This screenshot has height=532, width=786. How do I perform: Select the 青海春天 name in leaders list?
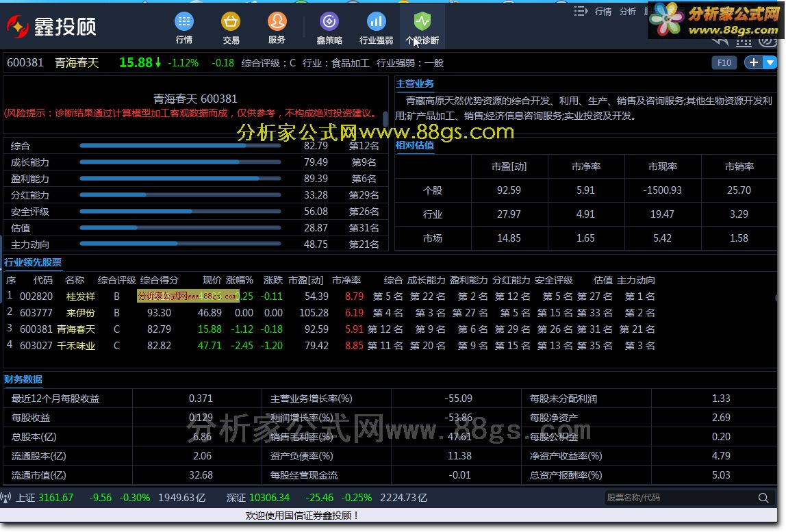(x=76, y=329)
